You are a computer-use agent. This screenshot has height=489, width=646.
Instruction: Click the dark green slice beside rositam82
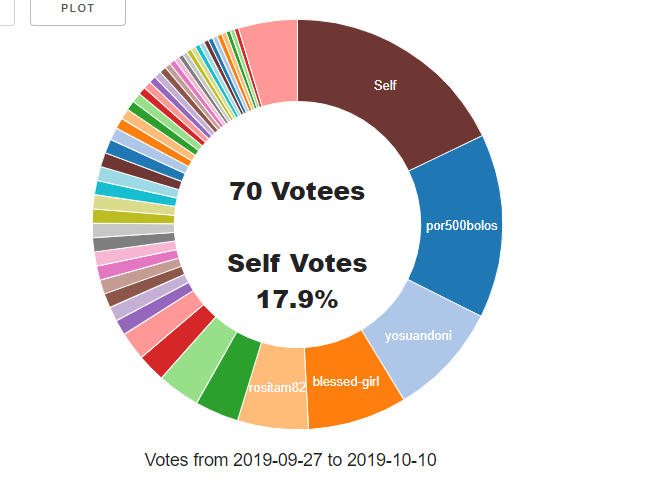(x=231, y=376)
